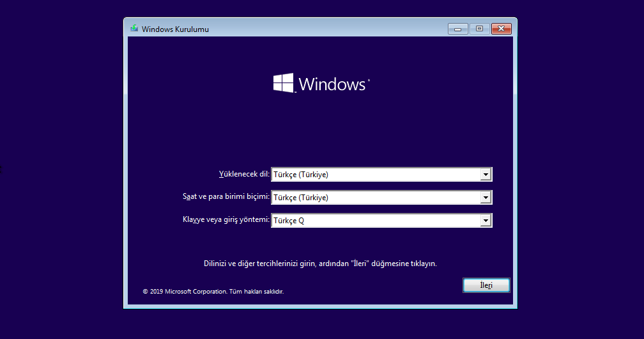Click the "Windows Kurulumu" title text

175,29
